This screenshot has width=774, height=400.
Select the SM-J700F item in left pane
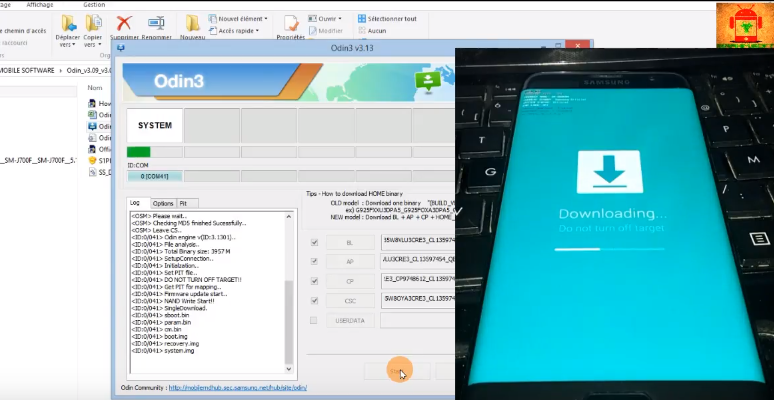[x=39, y=160]
